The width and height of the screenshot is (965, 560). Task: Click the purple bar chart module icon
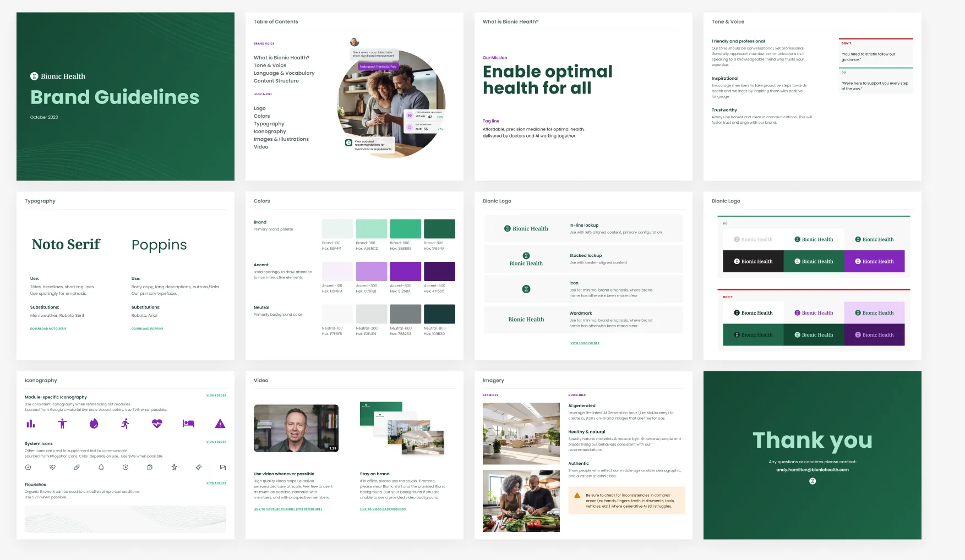pyautogui.click(x=31, y=424)
